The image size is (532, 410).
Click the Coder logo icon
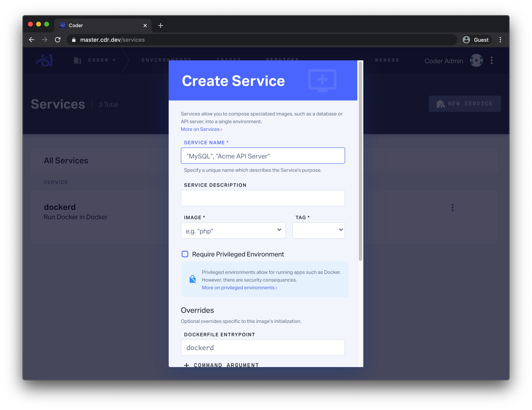45,60
